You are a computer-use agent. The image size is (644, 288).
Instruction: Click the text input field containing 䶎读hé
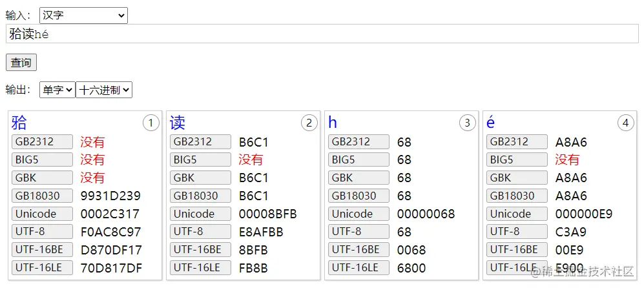pos(322,34)
